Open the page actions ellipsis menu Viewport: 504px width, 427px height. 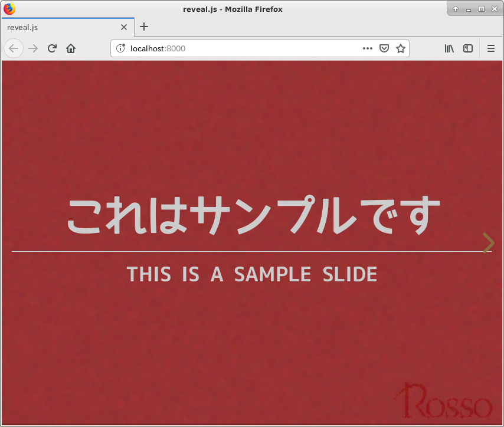click(x=367, y=48)
